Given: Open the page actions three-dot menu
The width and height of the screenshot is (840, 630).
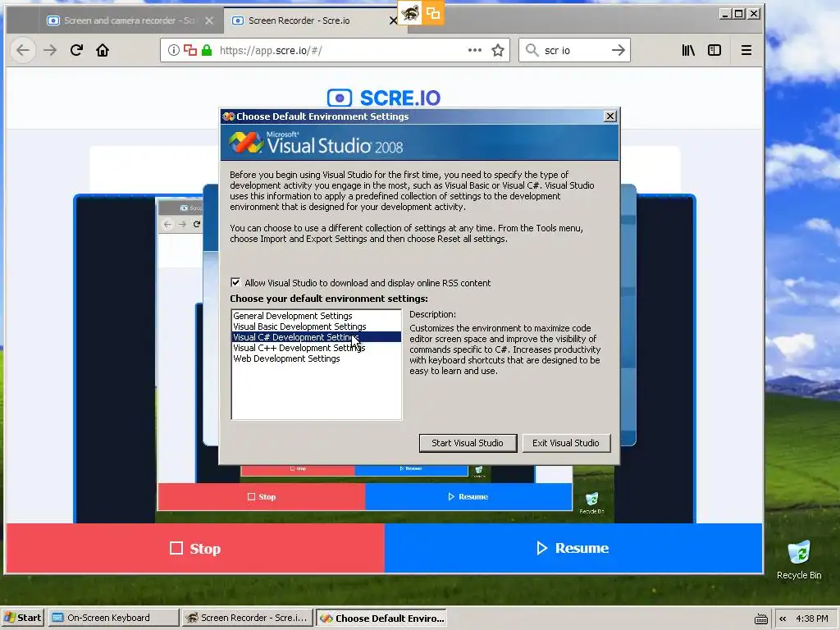Looking at the screenshot, I should click(475, 50).
